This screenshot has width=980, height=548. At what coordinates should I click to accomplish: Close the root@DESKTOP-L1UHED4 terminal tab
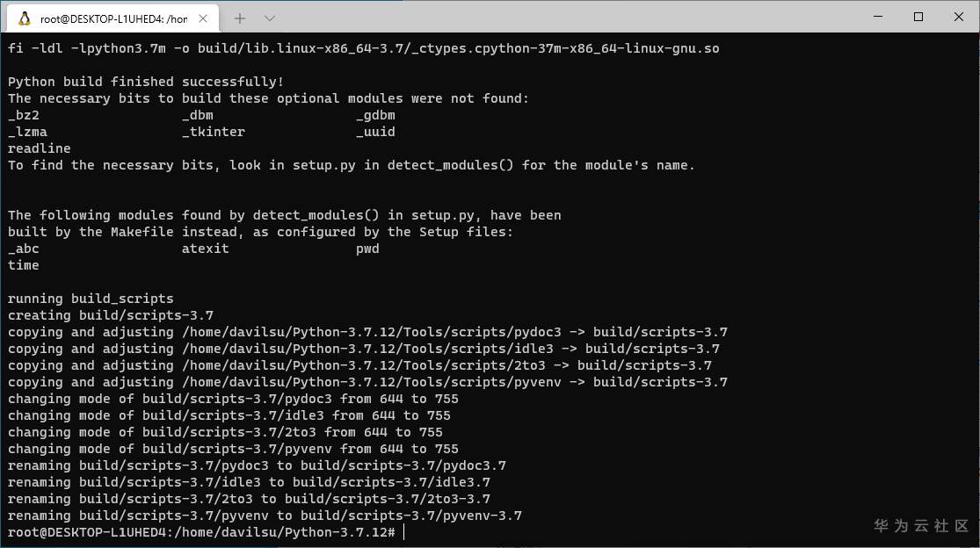tap(203, 18)
